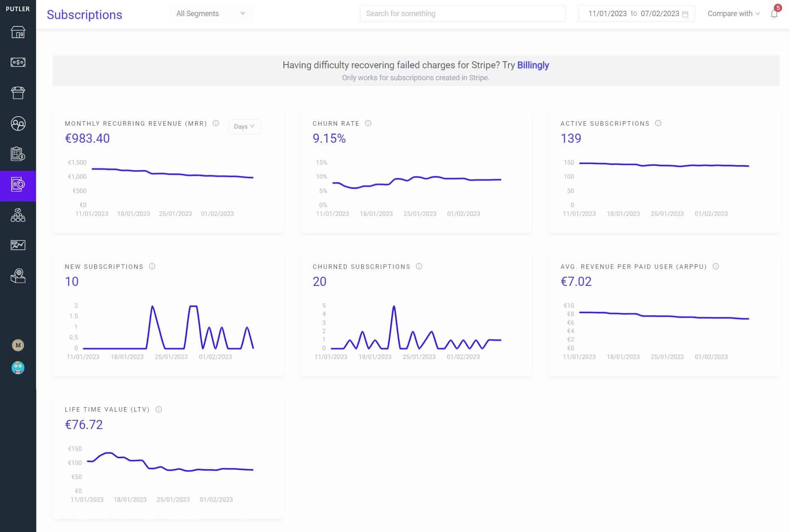Viewport: 790px width, 532px height.
Task: Open the Insights chart icon in sidebar
Action: (x=18, y=245)
